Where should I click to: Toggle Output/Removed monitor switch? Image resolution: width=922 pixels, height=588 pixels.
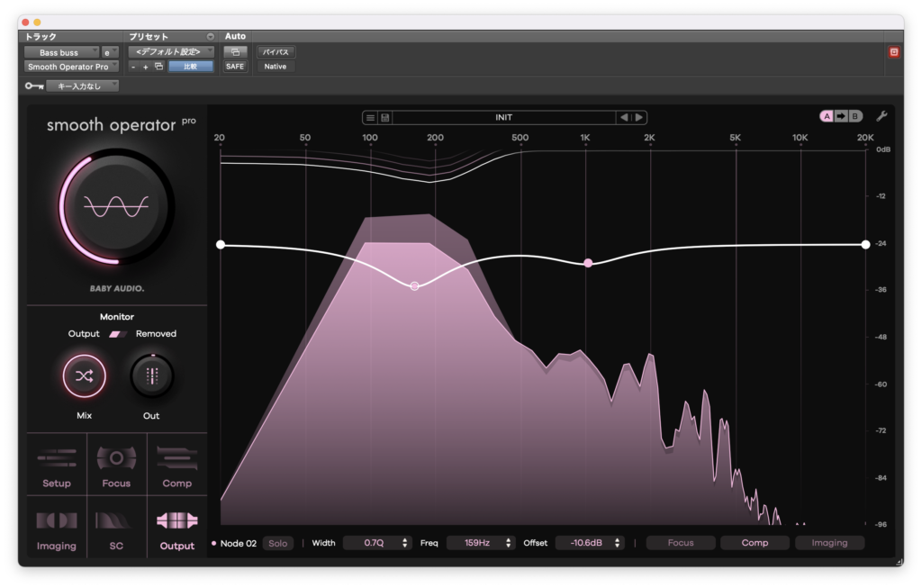118,334
